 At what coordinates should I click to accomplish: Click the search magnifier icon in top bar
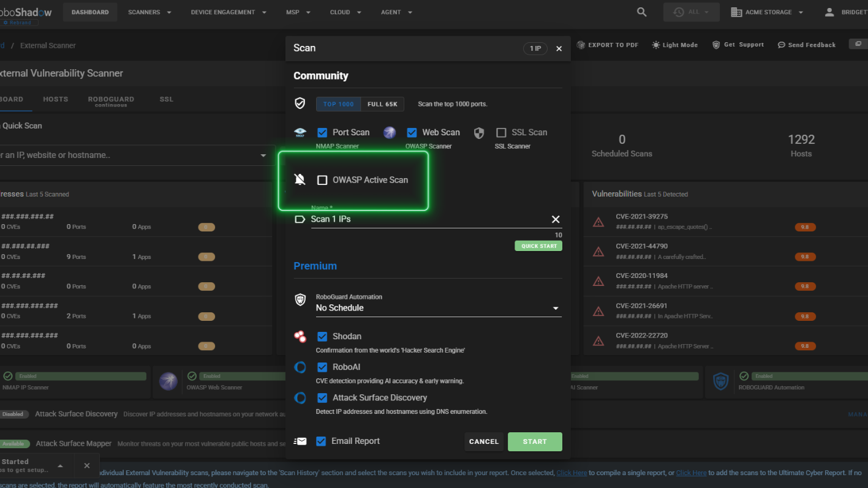point(641,12)
